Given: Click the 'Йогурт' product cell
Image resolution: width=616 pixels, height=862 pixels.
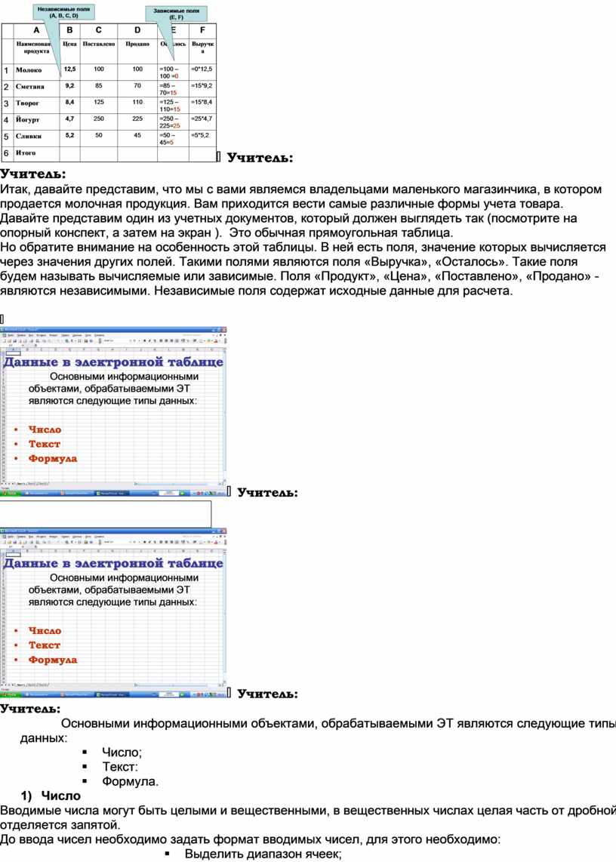Looking at the screenshot, I should point(37,122).
